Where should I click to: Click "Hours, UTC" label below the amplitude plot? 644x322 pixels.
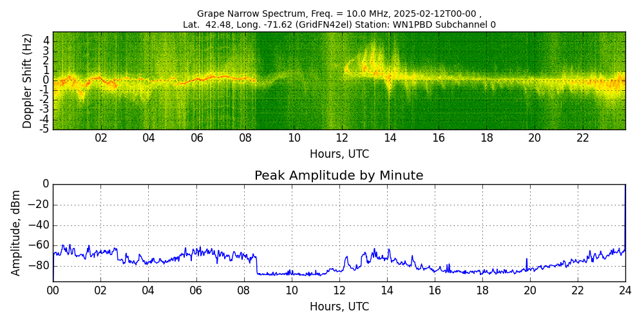(339, 307)
